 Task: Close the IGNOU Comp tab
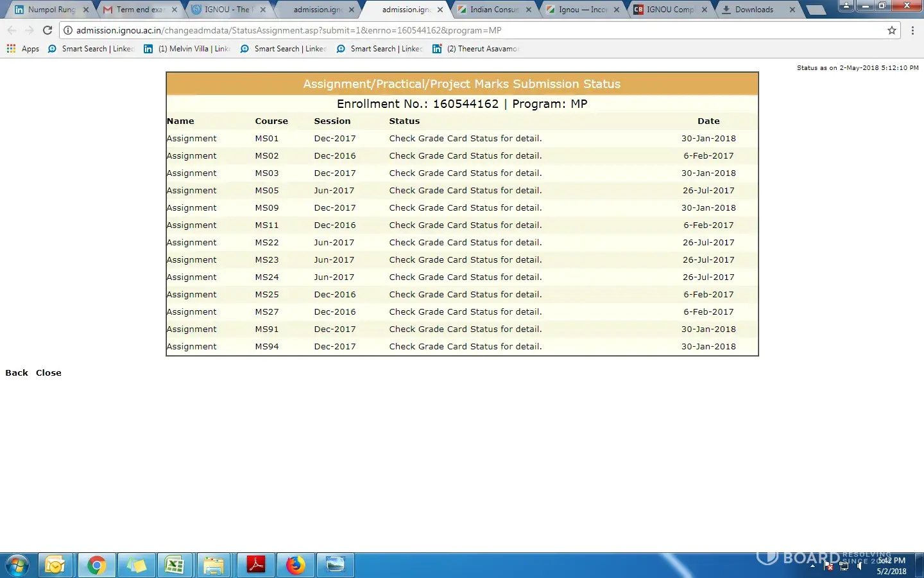click(705, 10)
